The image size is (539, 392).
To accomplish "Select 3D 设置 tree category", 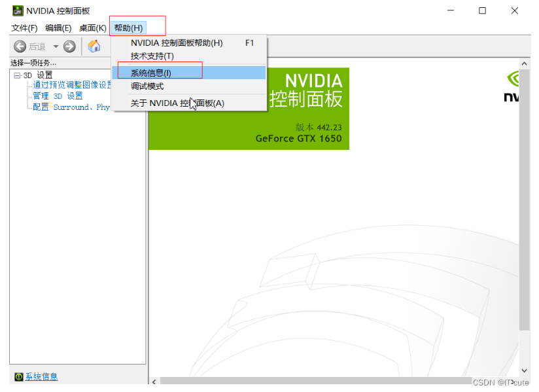I will tap(38, 75).
